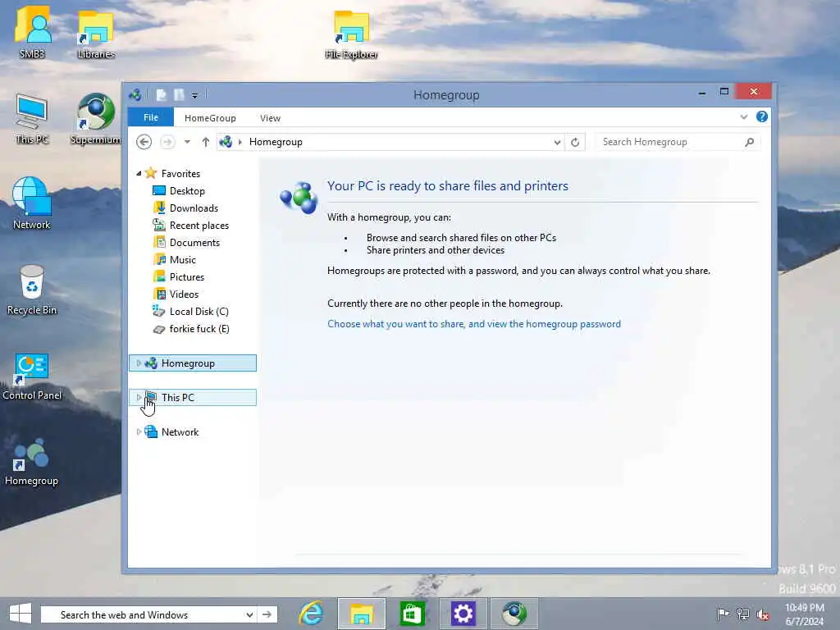Open Music under Favorites
Image resolution: width=840 pixels, height=630 pixels.
(x=183, y=259)
